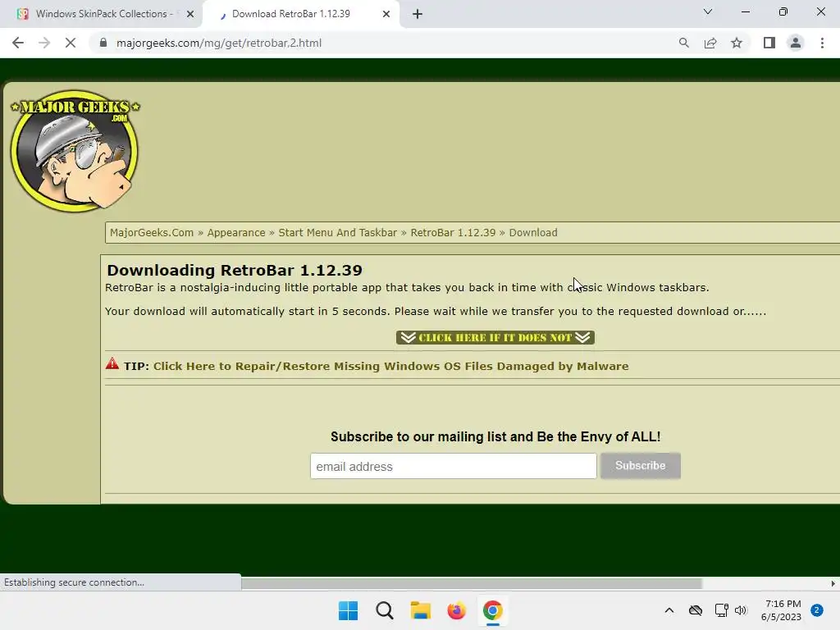Show hidden system tray icons
This screenshot has width=840, height=630.
[669, 610]
